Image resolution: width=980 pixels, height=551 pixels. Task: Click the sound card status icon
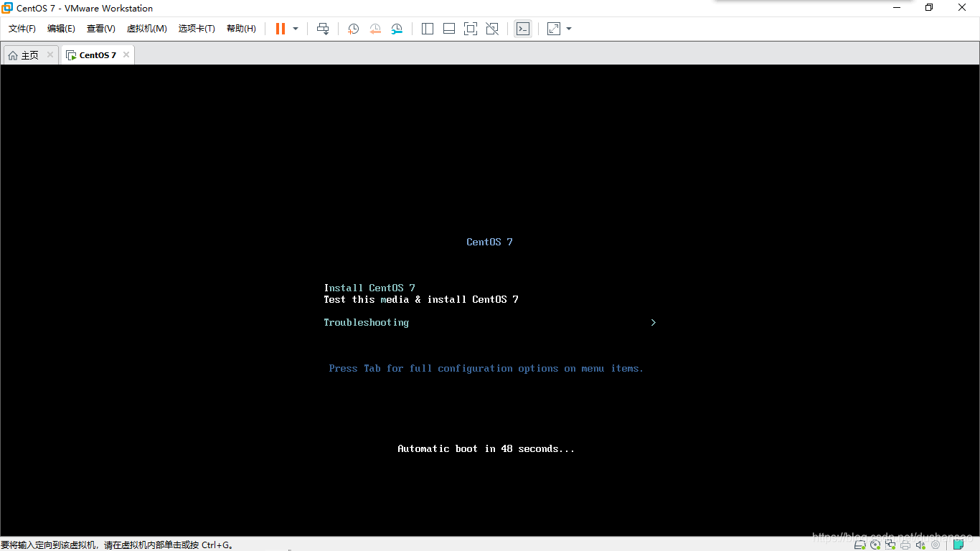point(920,545)
